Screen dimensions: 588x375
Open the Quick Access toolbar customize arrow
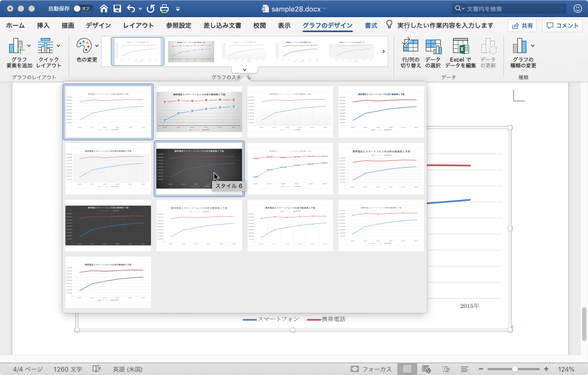(178, 9)
